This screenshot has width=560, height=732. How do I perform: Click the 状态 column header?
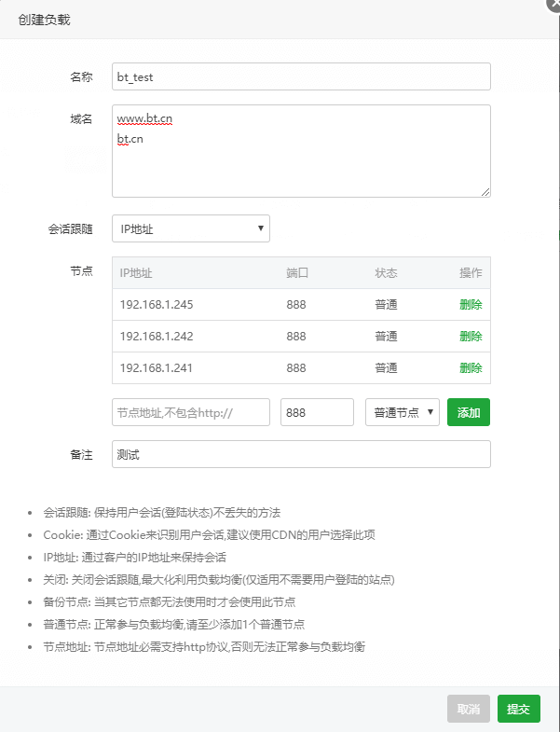coord(386,273)
